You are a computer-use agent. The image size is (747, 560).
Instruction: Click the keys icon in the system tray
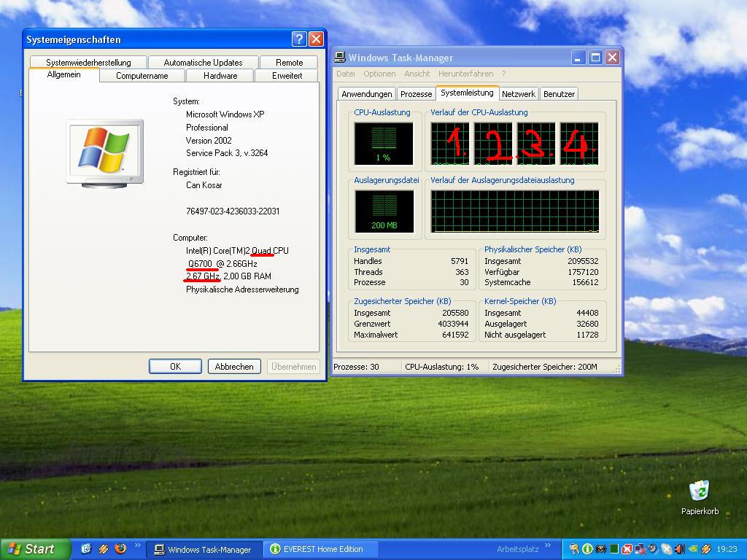point(575,549)
